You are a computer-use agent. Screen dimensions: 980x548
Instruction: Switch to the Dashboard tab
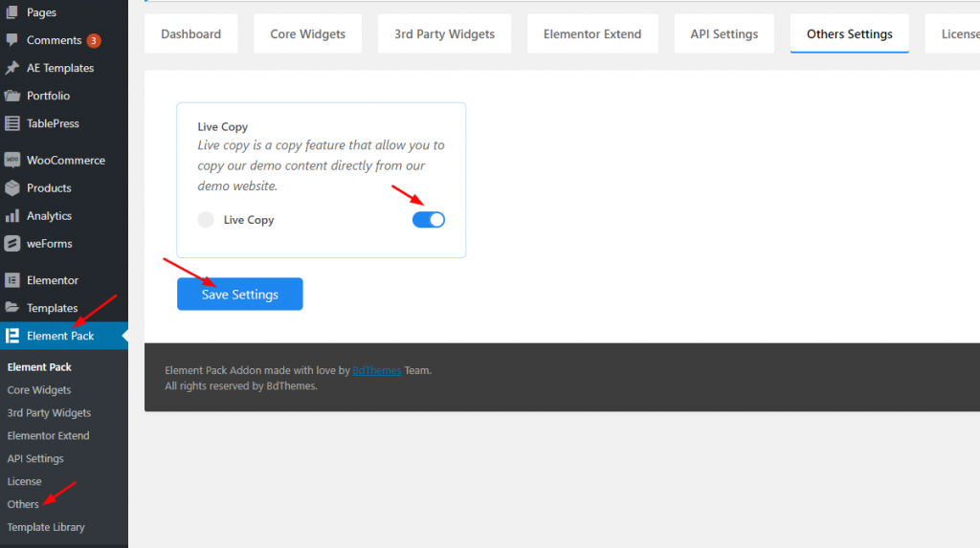(x=190, y=33)
